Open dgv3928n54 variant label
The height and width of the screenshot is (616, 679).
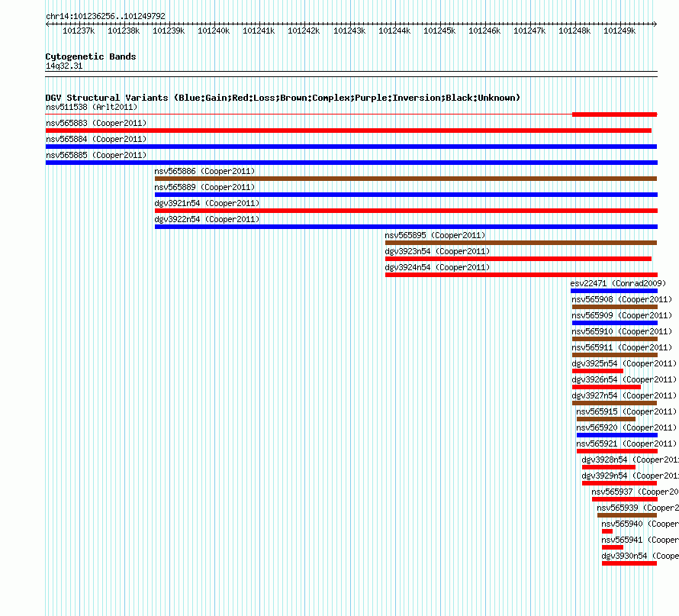630,460
